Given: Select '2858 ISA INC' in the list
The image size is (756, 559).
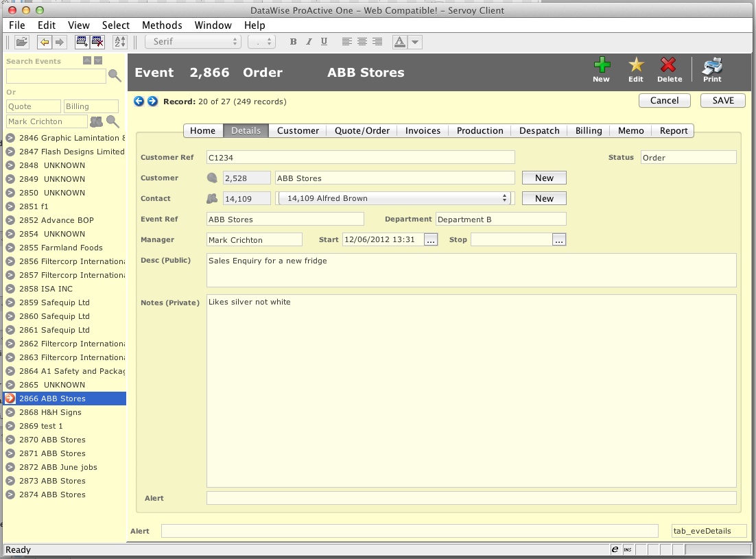Looking at the screenshot, I should click(64, 289).
